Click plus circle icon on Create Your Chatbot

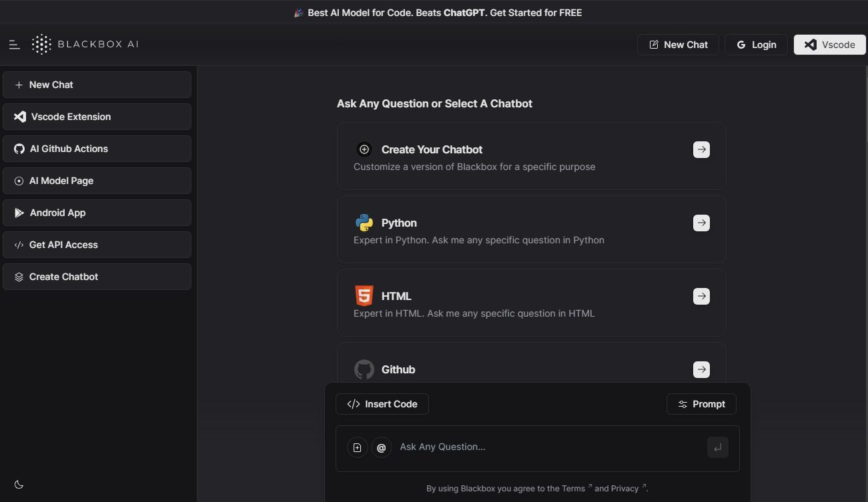click(x=364, y=149)
